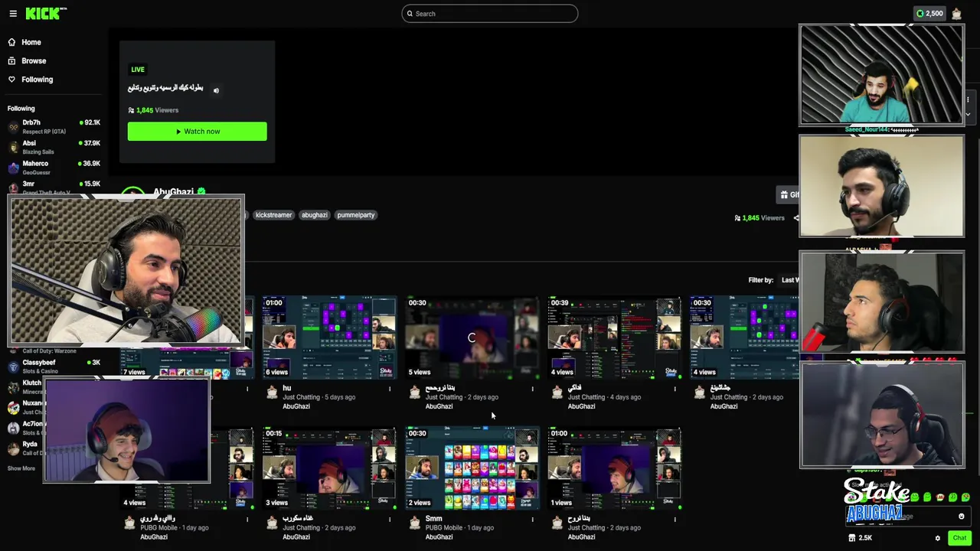The width and height of the screenshot is (980, 551).
Task: Click Drb7h avatar in Following list
Action: click(13, 127)
